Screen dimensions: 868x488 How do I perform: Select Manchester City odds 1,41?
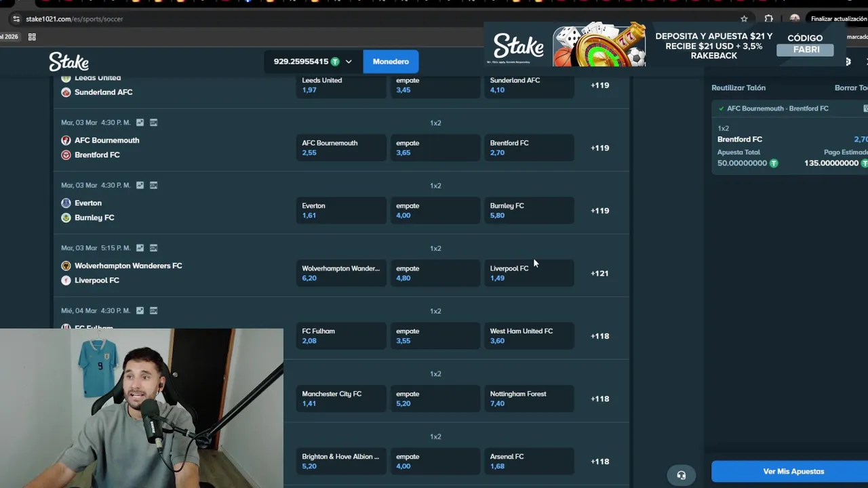(x=341, y=399)
